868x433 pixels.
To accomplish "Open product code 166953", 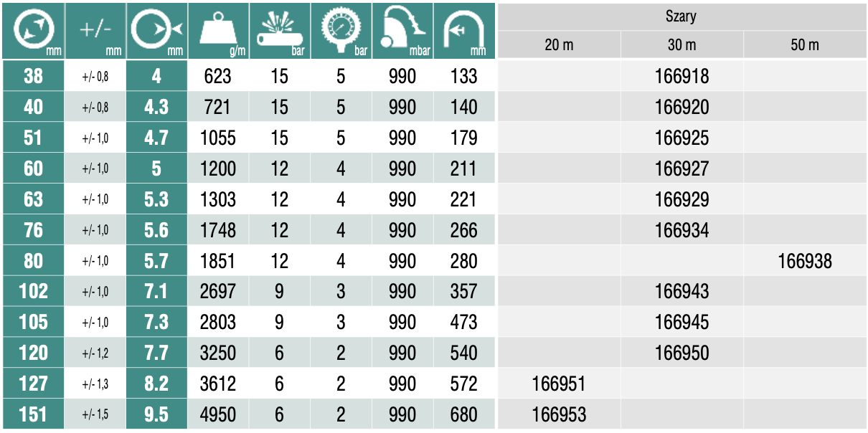I will [559, 415].
